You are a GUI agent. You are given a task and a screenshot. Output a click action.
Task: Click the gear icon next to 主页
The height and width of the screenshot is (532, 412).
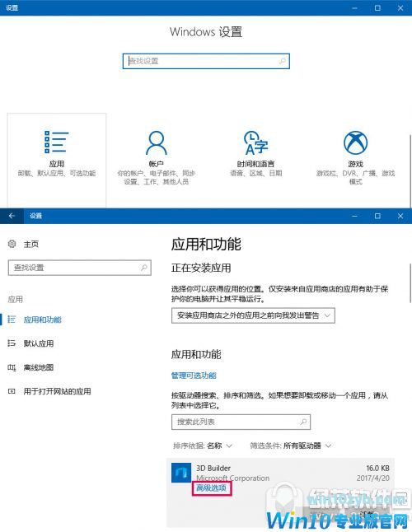click(x=12, y=244)
